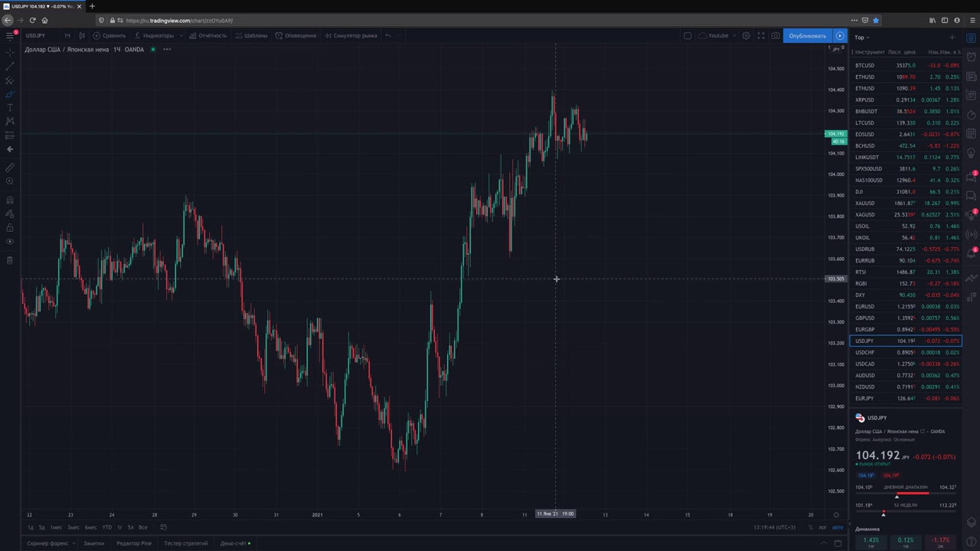This screenshot has height=551, width=980.
Task: Select USDCHF in the watchlist
Action: 906,352
